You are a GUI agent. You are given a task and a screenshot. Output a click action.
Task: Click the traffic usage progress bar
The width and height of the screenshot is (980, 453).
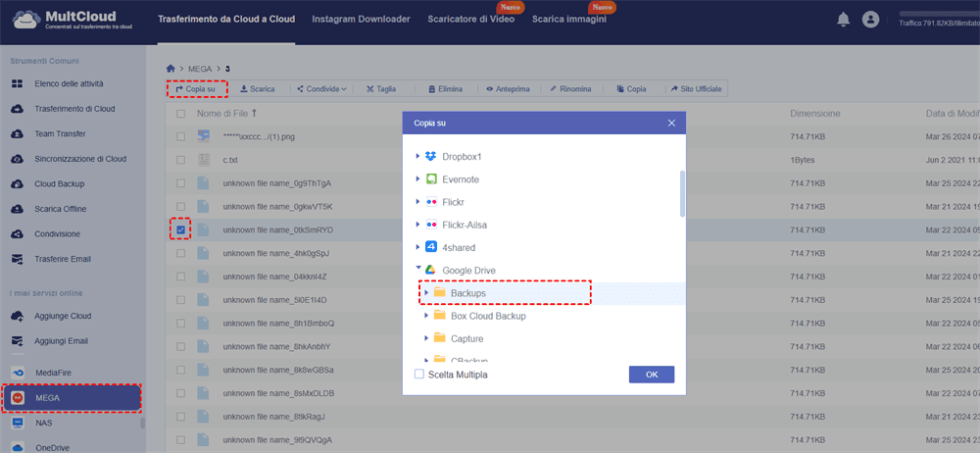pyautogui.click(x=940, y=13)
